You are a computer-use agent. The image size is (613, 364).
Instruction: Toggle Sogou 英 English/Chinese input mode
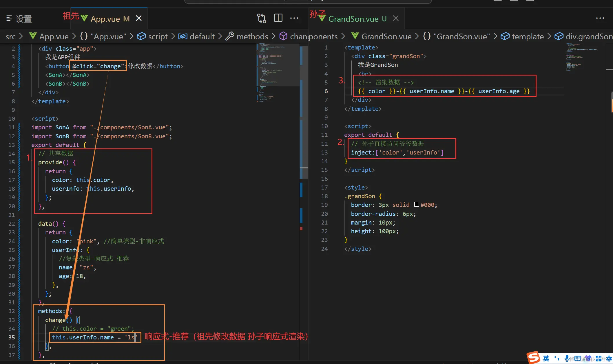pos(546,358)
